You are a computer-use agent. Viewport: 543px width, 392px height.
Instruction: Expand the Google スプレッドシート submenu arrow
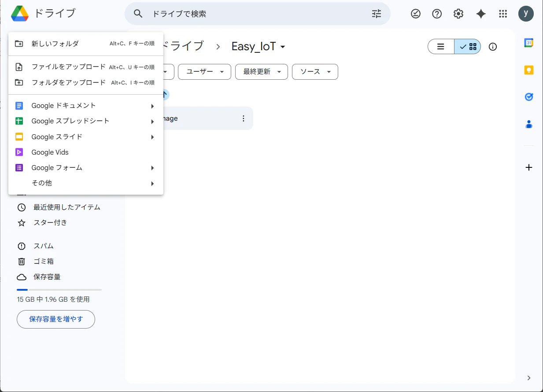pos(152,122)
